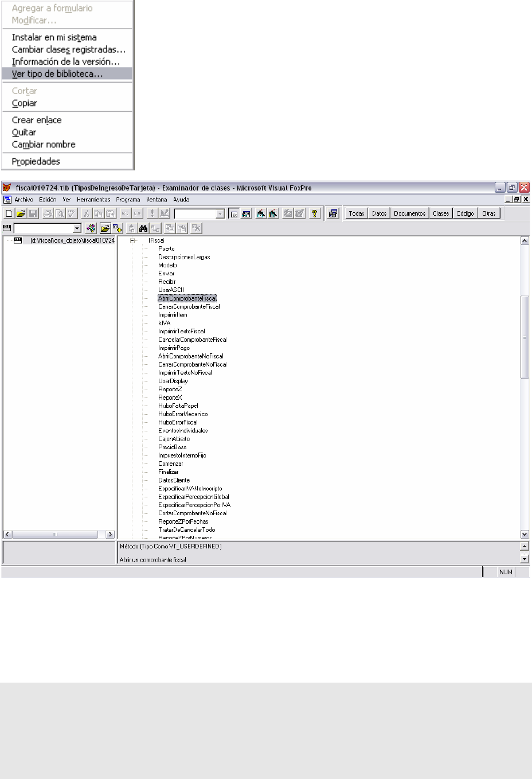Click the left pane horizontal scrollbar thumb
The image size is (532, 779).
[x=56, y=534]
